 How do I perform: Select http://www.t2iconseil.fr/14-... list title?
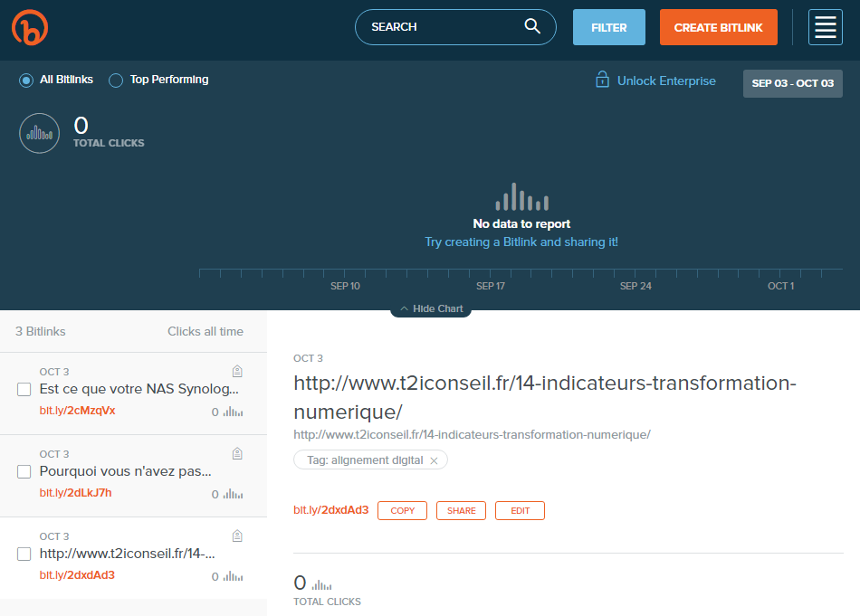point(127,553)
